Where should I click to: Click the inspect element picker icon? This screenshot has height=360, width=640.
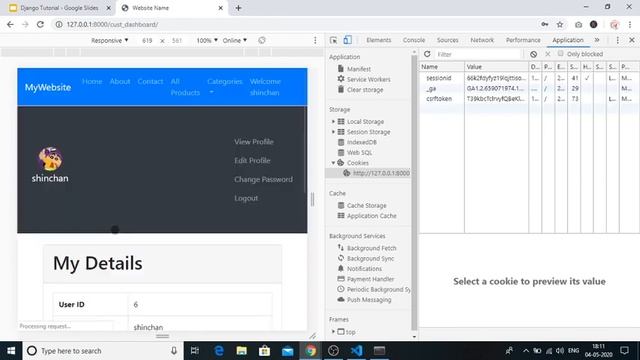tap(333, 40)
